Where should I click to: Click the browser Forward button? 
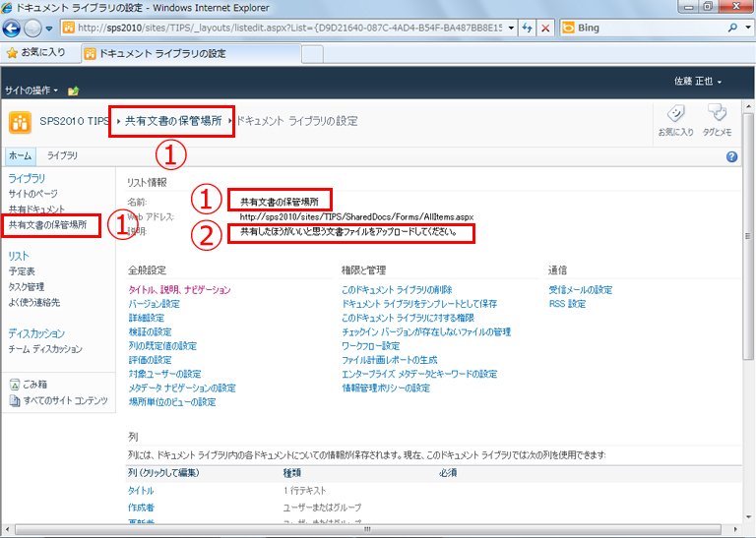click(32, 29)
